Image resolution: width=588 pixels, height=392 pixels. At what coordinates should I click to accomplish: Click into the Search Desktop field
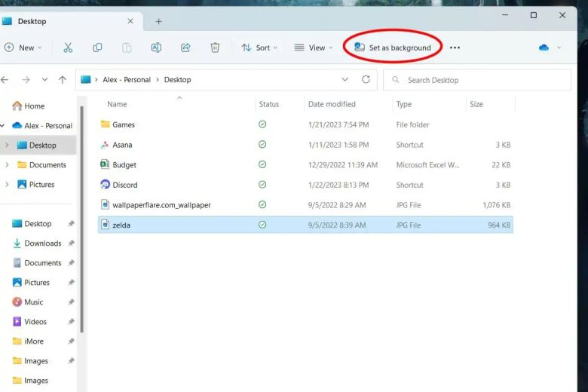tap(482, 80)
